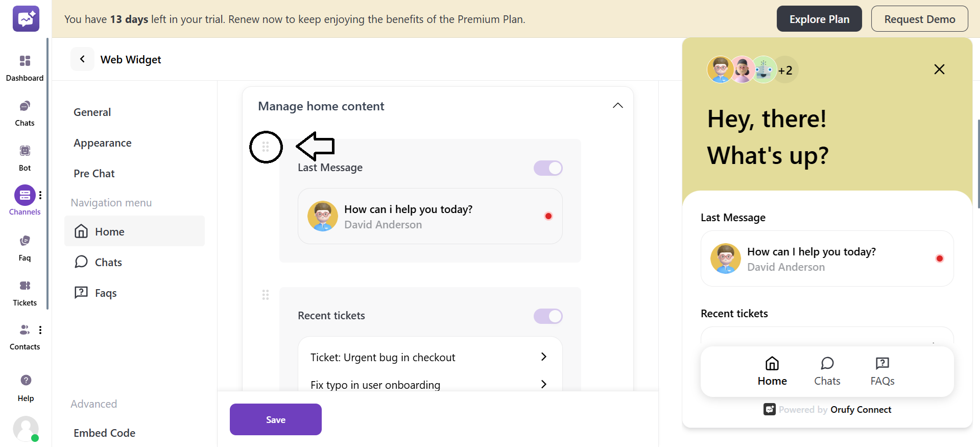Click the Explore Plan button
This screenshot has width=980, height=447.
[819, 18]
